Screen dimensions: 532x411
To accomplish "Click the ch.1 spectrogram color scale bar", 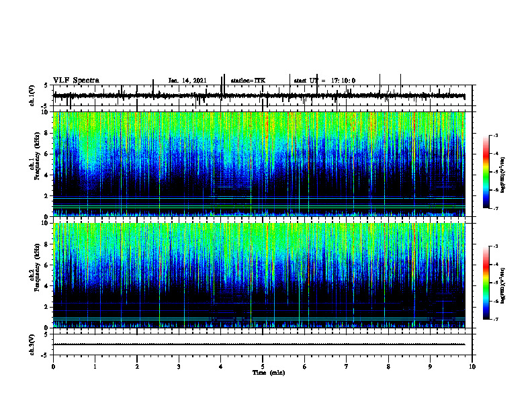I will (486, 172).
